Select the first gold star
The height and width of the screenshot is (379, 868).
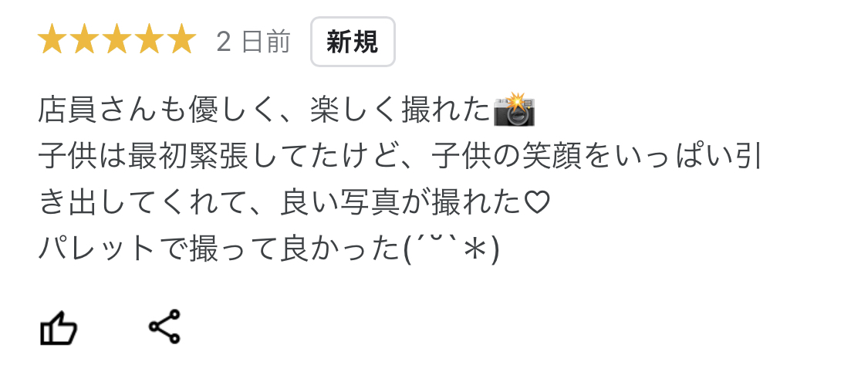point(52,40)
